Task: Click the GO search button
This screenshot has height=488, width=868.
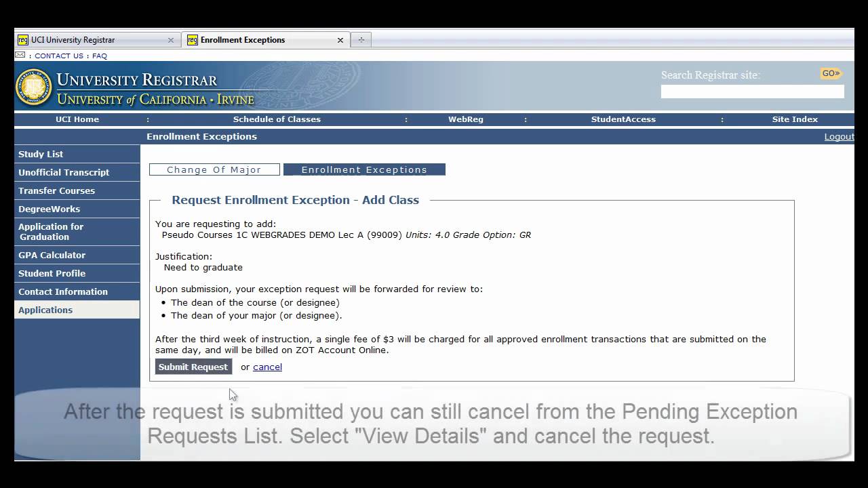Action: point(831,73)
